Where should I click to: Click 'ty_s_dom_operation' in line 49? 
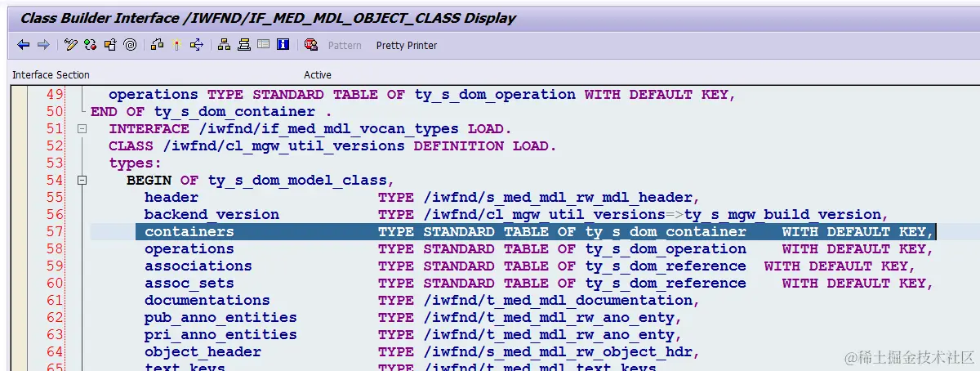(x=495, y=94)
